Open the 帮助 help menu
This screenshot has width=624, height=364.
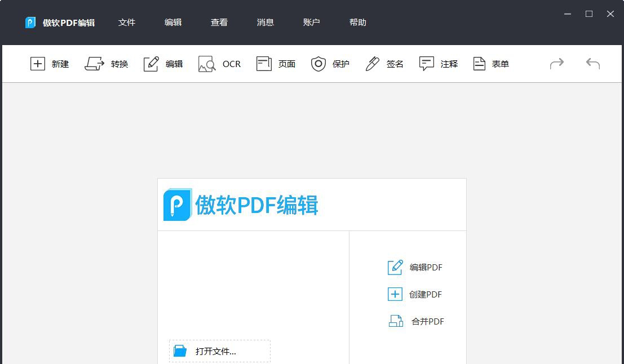358,23
